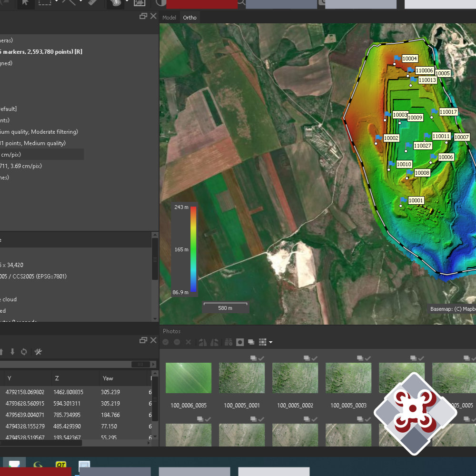
Task: Select the arrow pointer tool in toolbar
Action: click(26, 3)
